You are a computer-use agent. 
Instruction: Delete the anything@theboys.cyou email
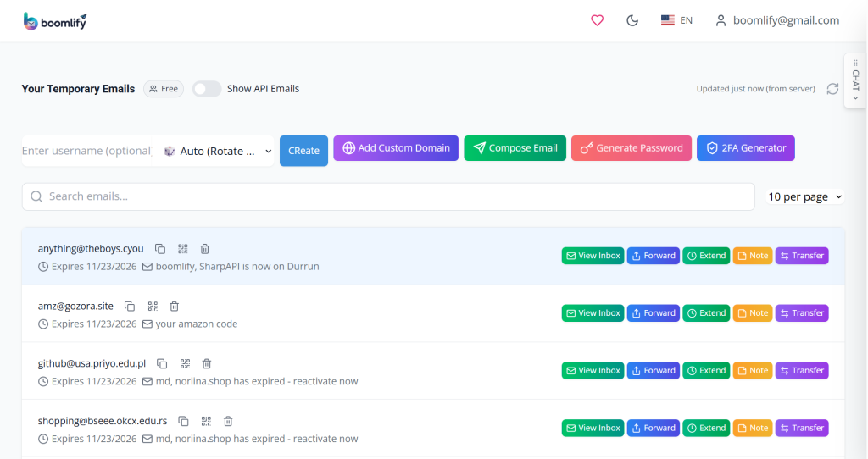(x=205, y=249)
